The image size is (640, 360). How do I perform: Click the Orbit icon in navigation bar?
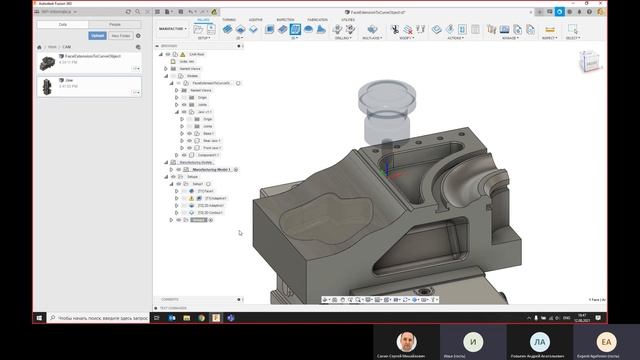point(325,300)
